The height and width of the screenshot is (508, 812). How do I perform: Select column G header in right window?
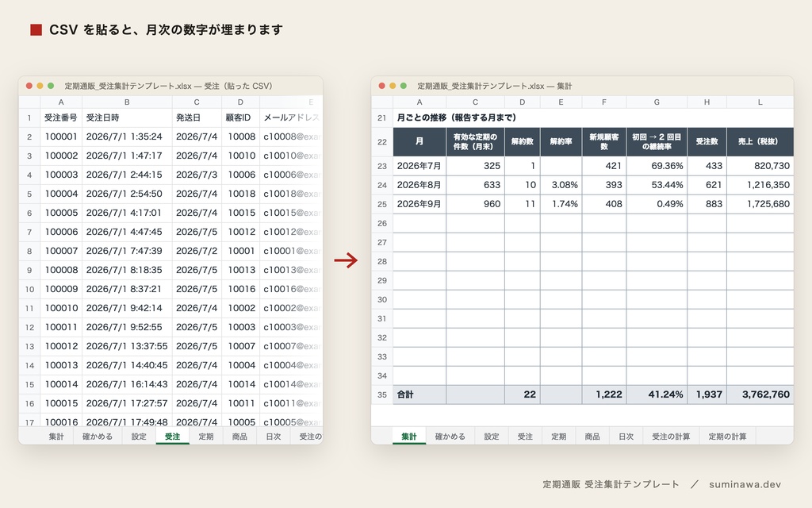(657, 102)
